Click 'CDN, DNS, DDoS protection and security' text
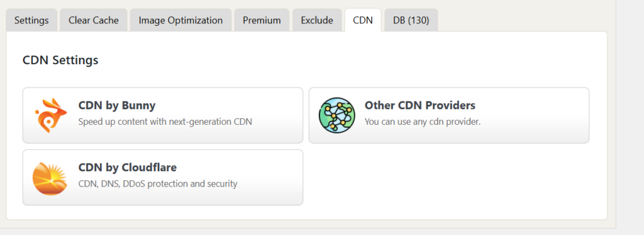 (158, 183)
